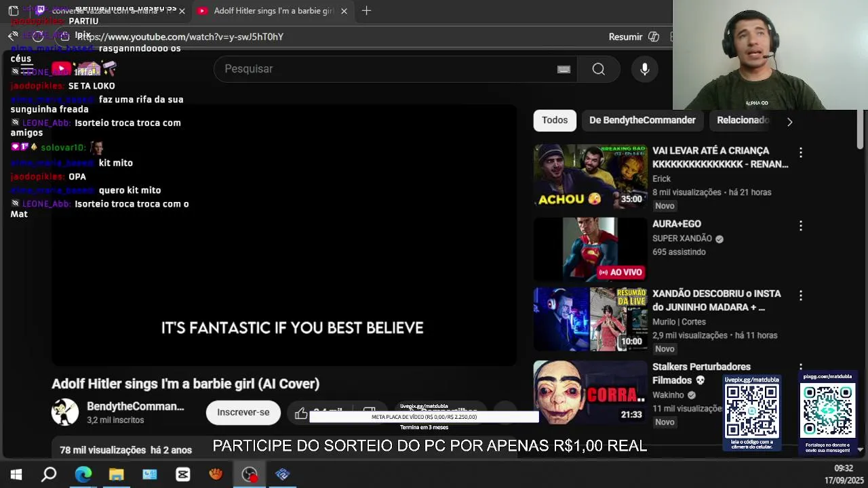This screenshot has height=488, width=868.
Task: Open video title 'VAI LEVAR ATÉ A CRIANÇA'
Action: (x=720, y=157)
